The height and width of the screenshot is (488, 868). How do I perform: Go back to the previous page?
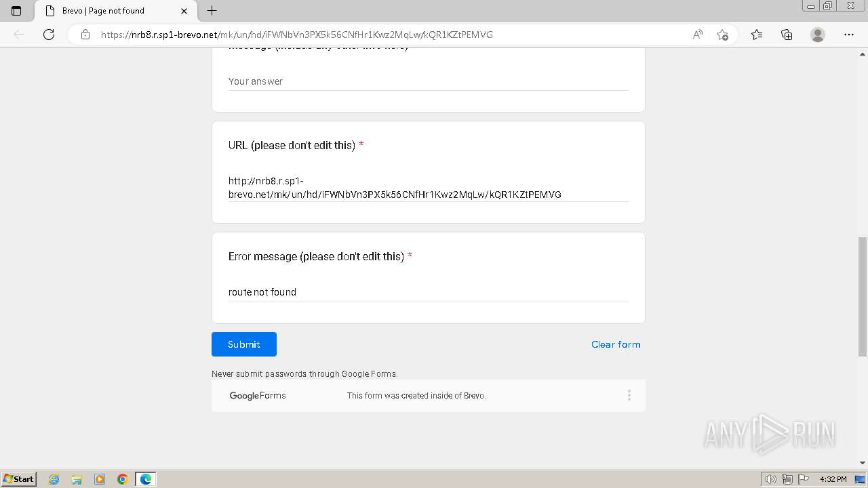coord(19,35)
